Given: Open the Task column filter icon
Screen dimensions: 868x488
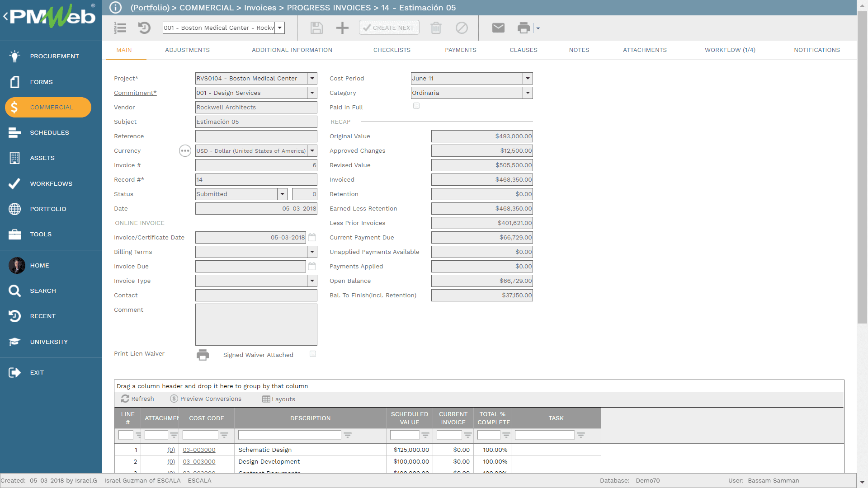Looking at the screenshot, I should (x=581, y=435).
